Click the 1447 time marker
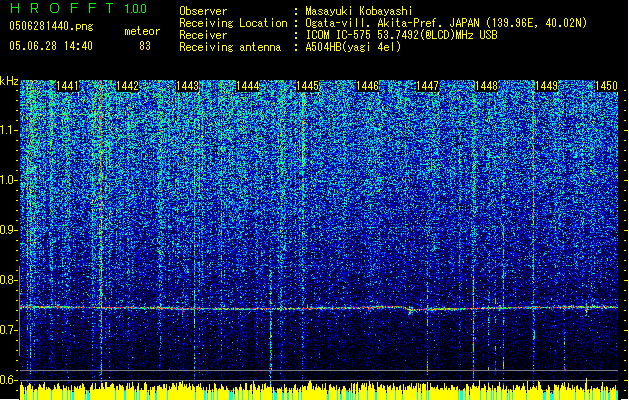This screenshot has width=629, height=400. pos(428,86)
